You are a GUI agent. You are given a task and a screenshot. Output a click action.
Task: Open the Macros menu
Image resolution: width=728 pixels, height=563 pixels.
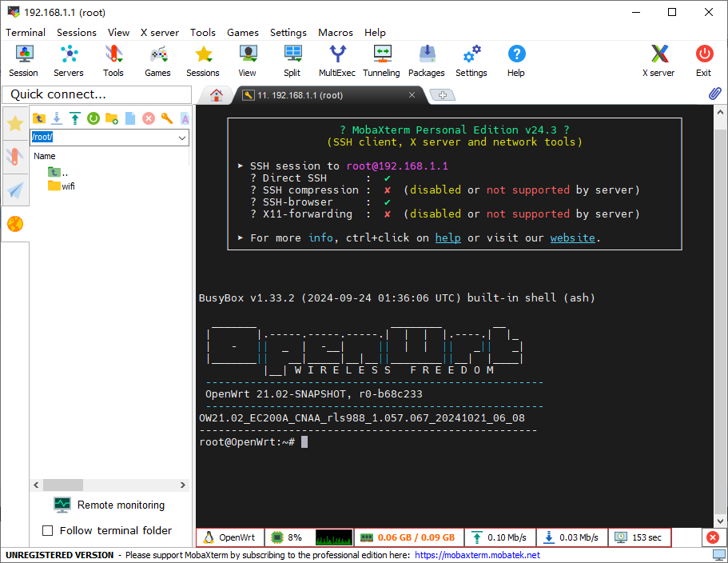[336, 33]
